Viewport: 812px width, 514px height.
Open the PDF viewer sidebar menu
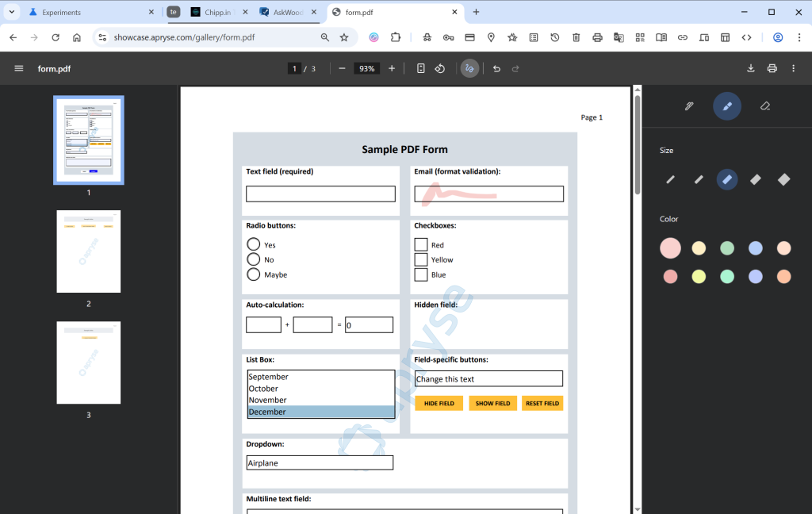[18, 68]
